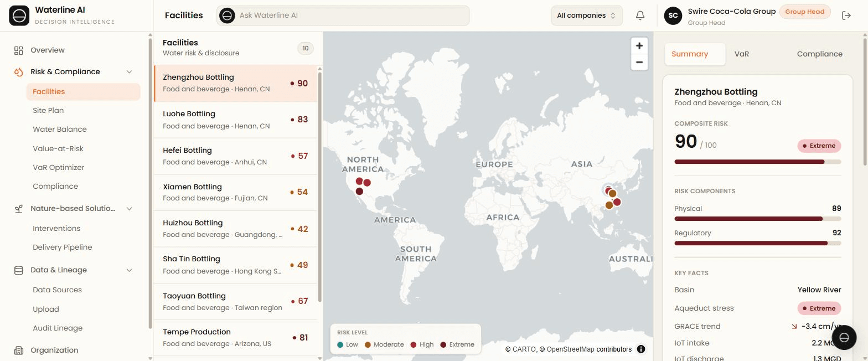868x361 pixels.
Task: Select Hefei Bottling in the list
Action: tap(235, 156)
